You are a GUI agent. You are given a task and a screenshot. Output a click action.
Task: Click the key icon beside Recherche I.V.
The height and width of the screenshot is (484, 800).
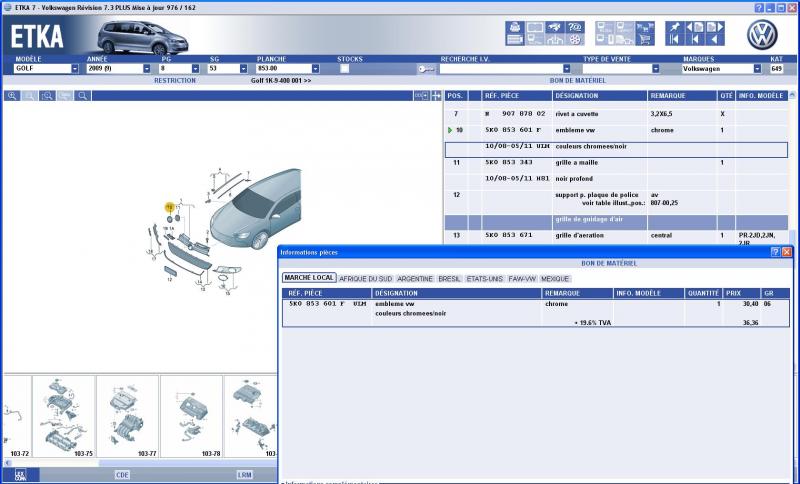tap(426, 69)
